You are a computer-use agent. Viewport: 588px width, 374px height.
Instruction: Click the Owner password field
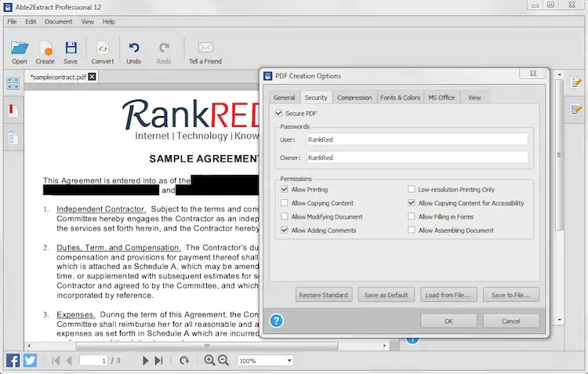pos(417,158)
